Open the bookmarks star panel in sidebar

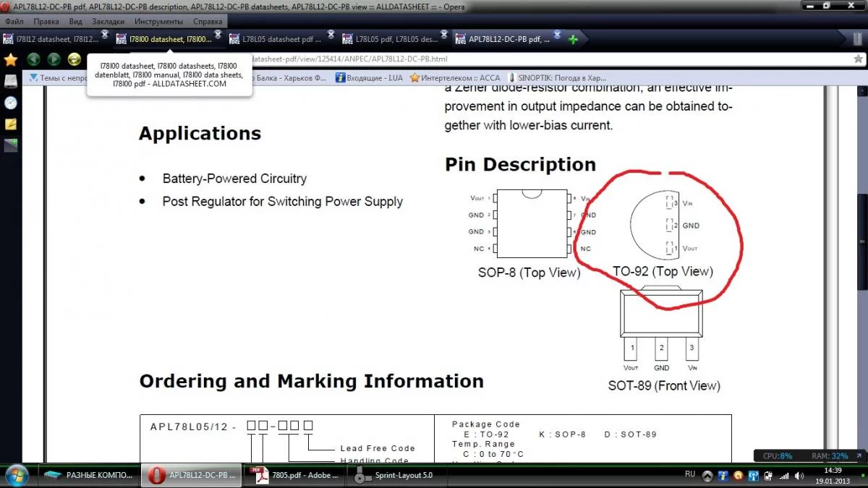point(11,59)
